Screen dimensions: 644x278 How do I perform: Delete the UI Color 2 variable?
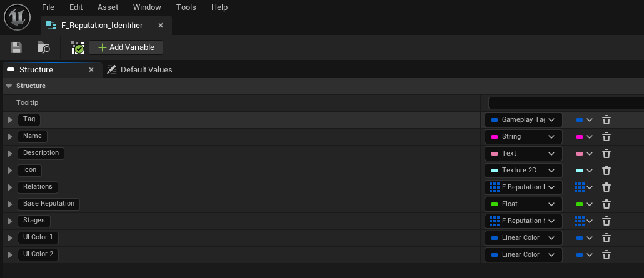(606, 254)
